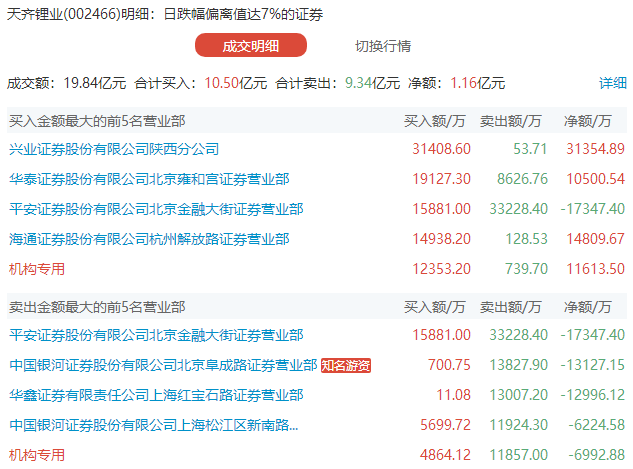The image size is (633, 469).
Task: Click the 知名游资 badge
Action: coord(346,366)
